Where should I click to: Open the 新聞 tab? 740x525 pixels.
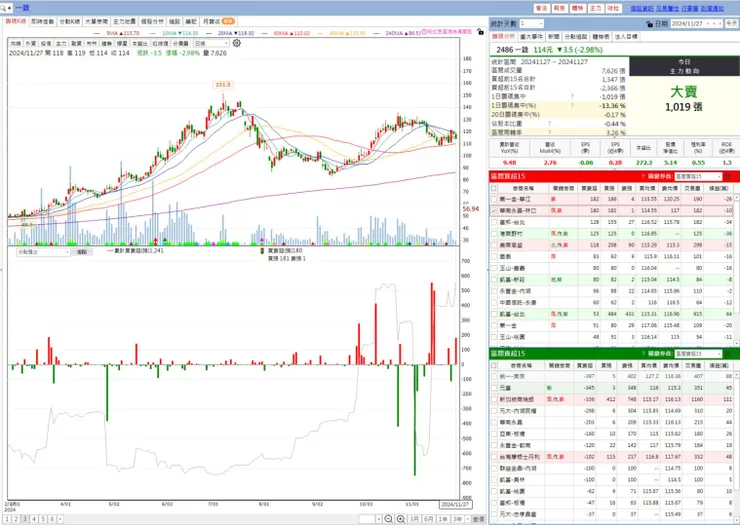tap(554, 36)
